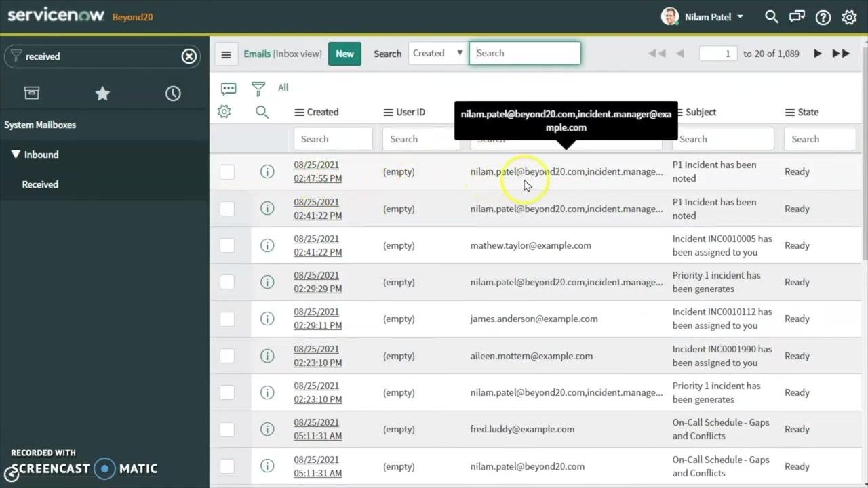Image resolution: width=868 pixels, height=488 pixels.
Task: Open the global search magnifier icon
Action: click(772, 17)
